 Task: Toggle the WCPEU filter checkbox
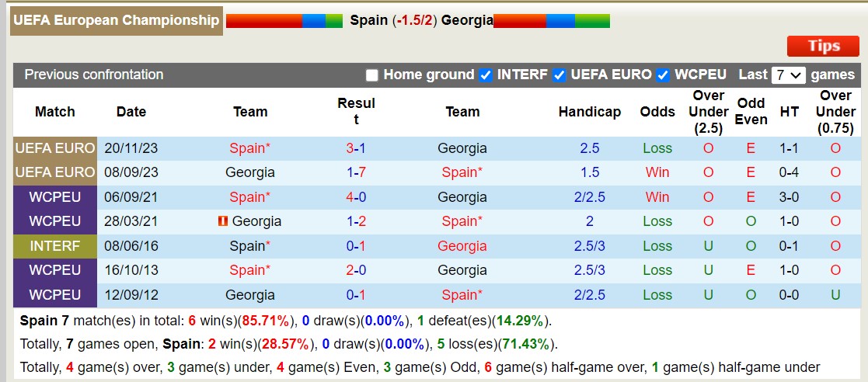click(663, 75)
